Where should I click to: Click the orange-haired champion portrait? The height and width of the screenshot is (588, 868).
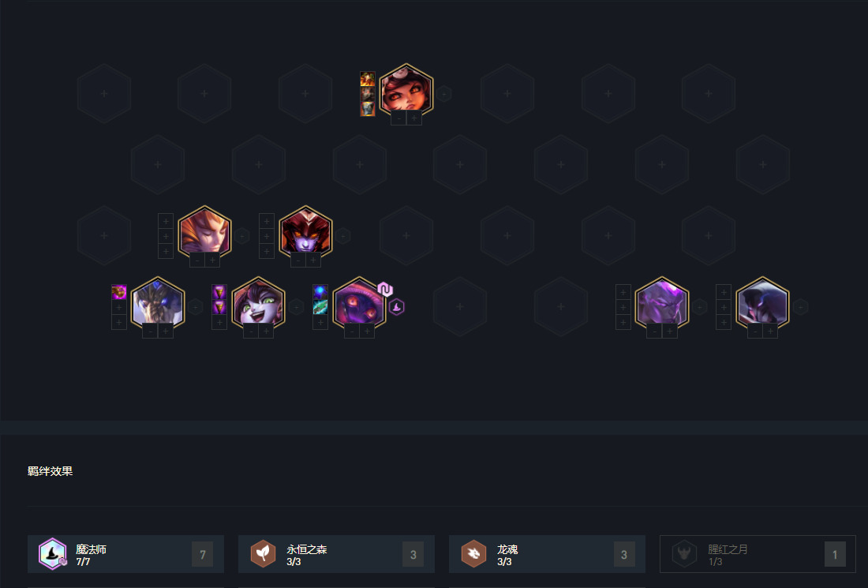pyautogui.click(x=204, y=233)
